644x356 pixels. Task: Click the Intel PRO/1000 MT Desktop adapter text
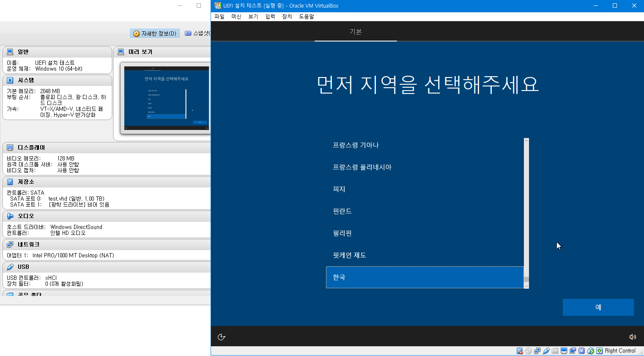[73, 255]
